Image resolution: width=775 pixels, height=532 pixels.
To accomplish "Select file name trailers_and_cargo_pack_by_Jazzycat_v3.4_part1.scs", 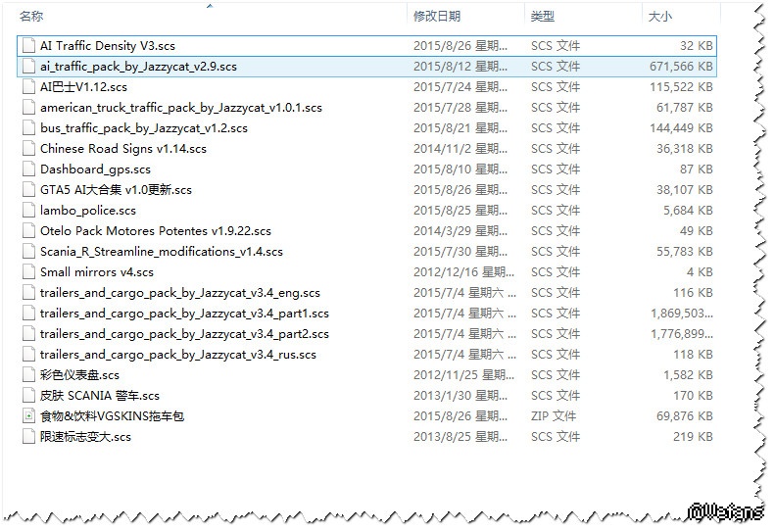I will pyautogui.click(x=184, y=314).
